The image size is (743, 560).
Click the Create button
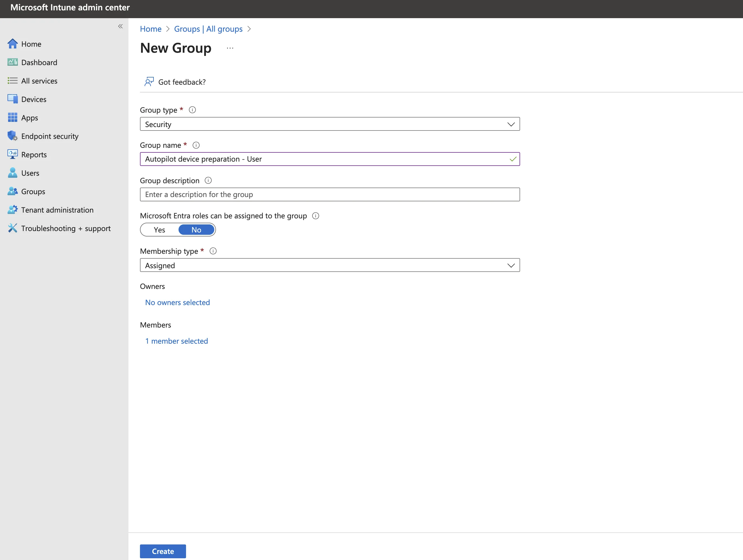pyautogui.click(x=163, y=551)
